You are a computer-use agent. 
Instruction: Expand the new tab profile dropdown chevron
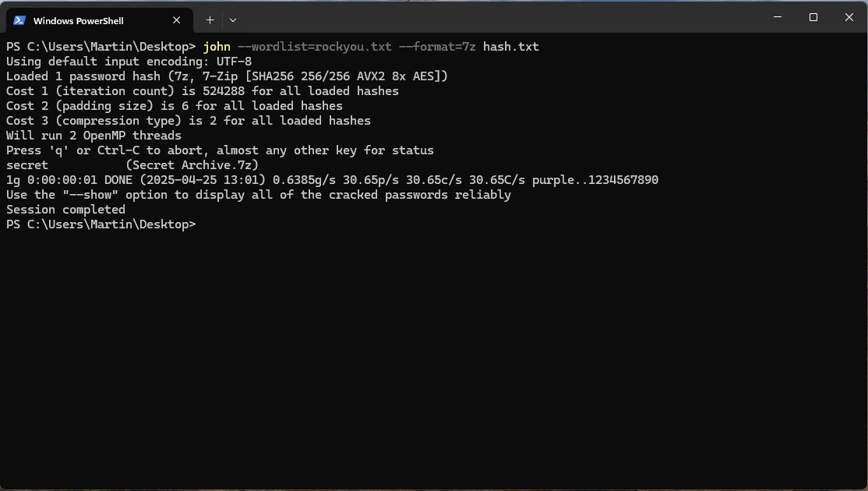233,20
